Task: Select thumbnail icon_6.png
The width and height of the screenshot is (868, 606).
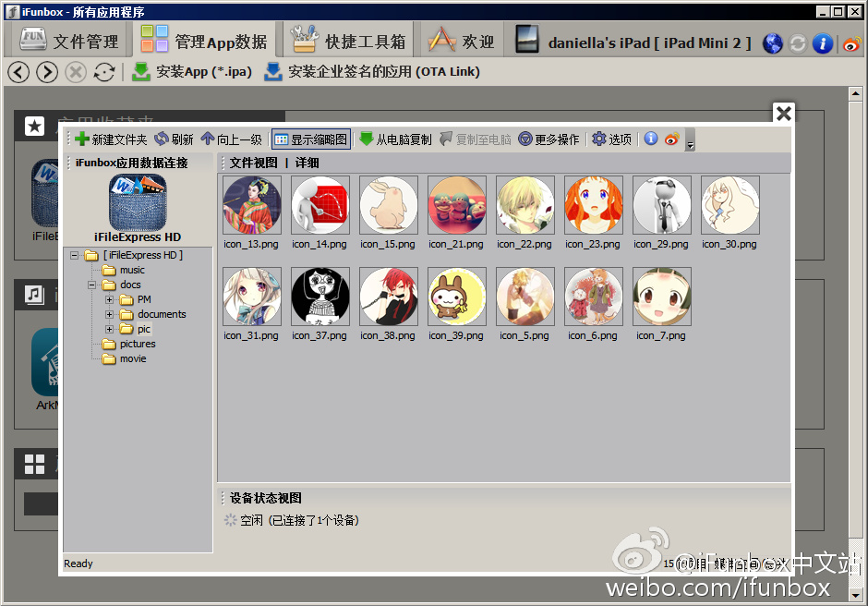Action: 594,297
